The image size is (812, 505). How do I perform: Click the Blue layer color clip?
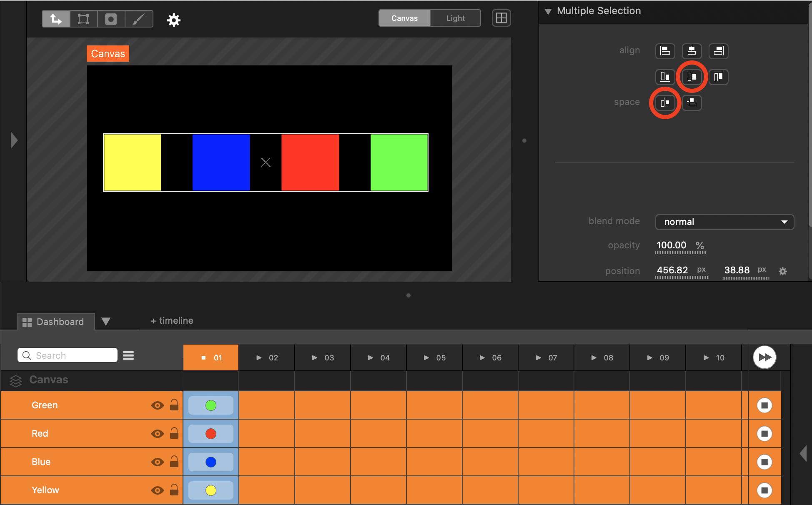(211, 462)
